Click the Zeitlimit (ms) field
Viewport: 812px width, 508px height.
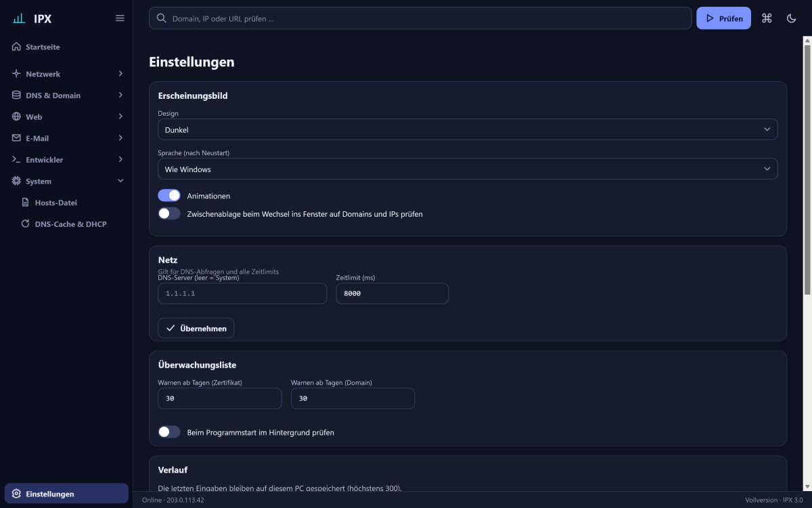(392, 293)
